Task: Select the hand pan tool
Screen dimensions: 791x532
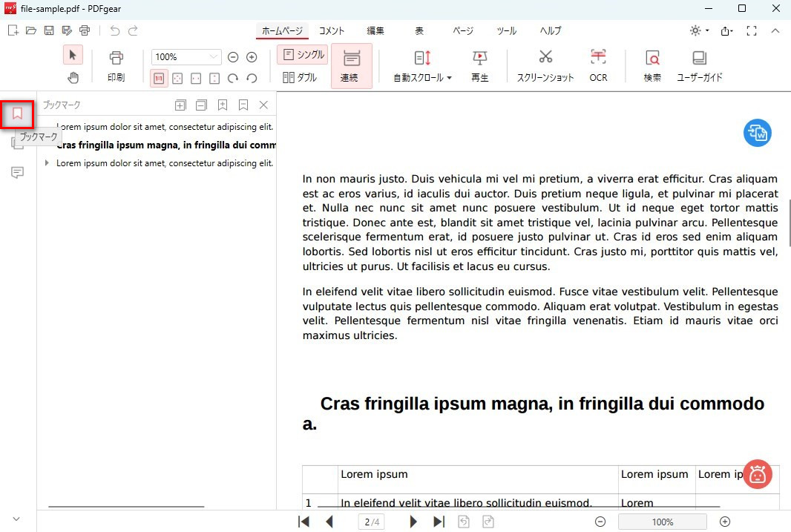Action: click(x=73, y=78)
